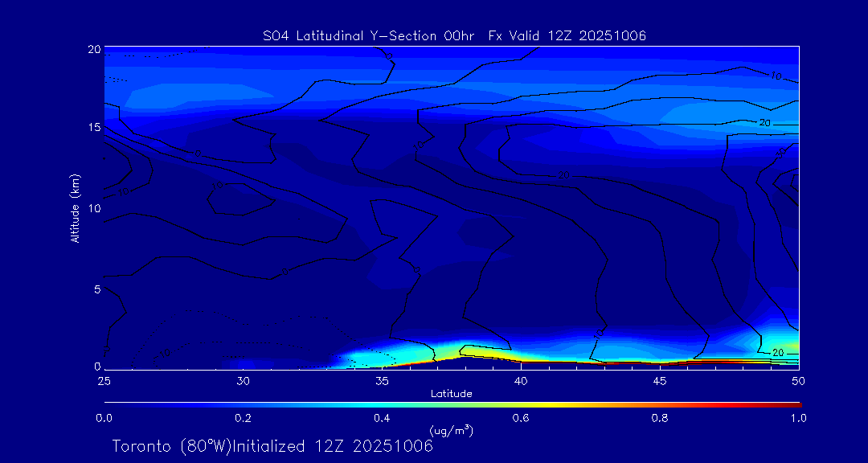Click the colorbar label 0.2
This screenshot has width=868, height=463.
[x=243, y=418]
